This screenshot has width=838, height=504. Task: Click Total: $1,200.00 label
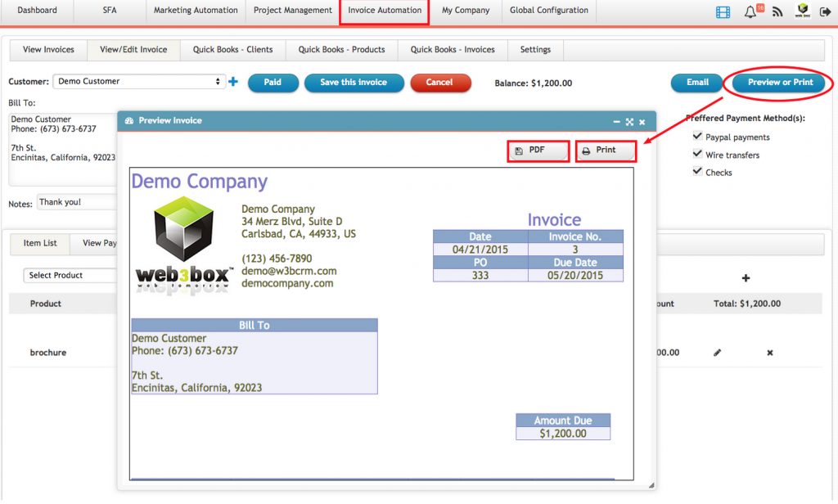pyautogui.click(x=747, y=304)
